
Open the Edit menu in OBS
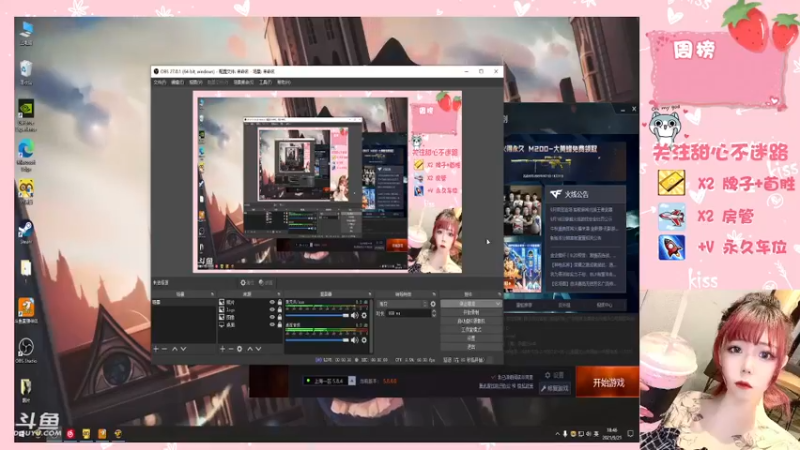[x=177, y=82]
